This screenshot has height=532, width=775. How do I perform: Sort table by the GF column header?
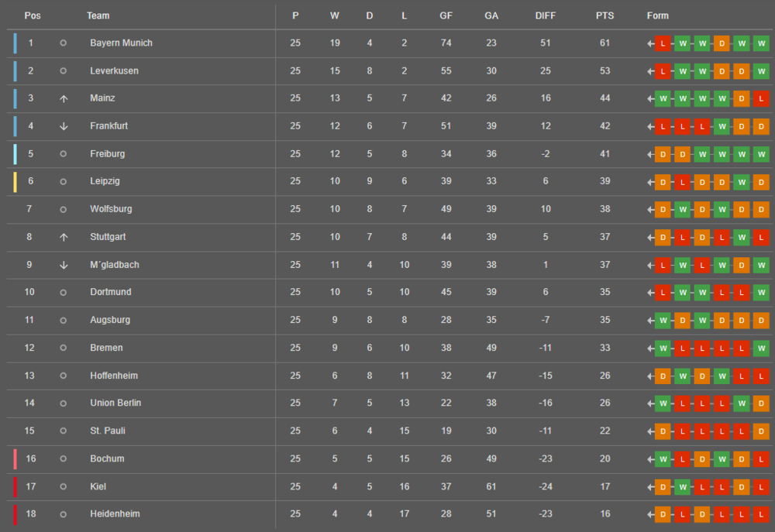(446, 15)
